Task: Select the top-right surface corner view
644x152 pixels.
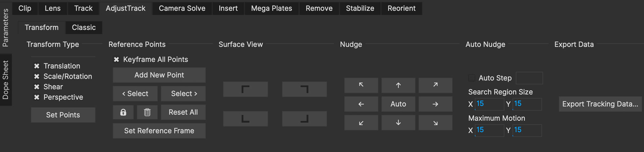Action: (x=304, y=89)
